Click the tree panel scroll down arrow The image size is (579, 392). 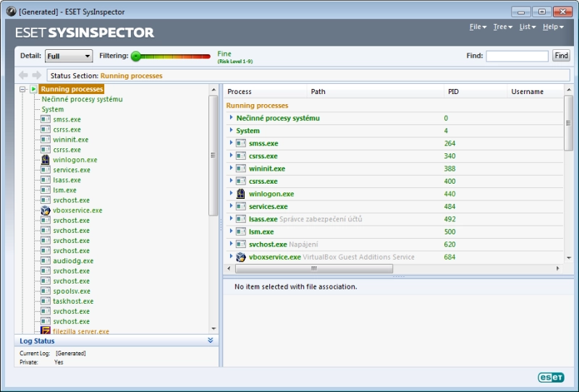(214, 328)
